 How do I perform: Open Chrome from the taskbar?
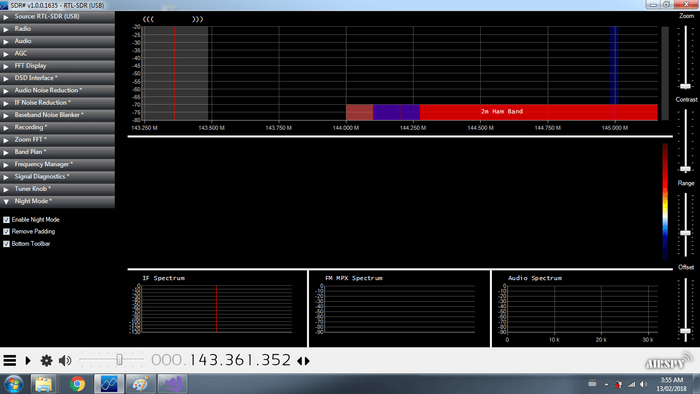click(77, 384)
